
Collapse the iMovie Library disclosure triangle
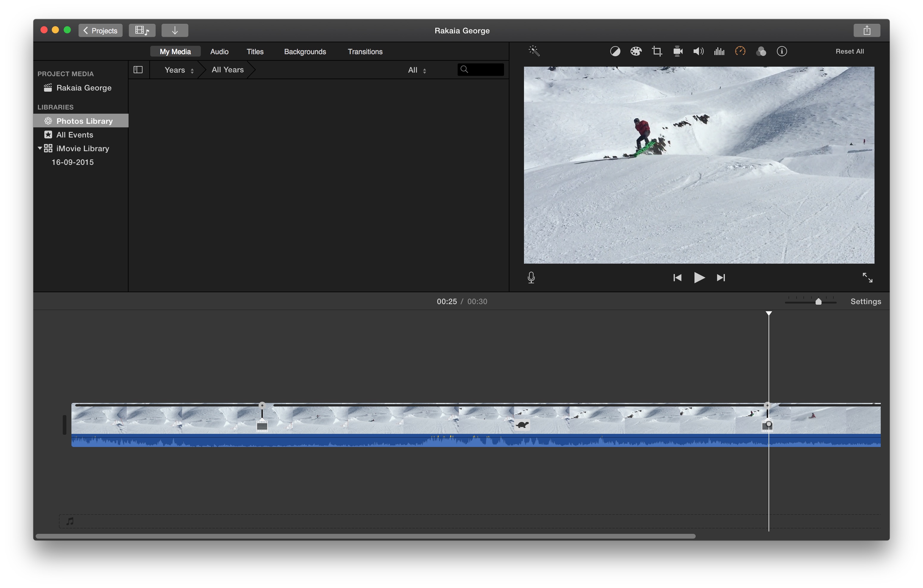pyautogui.click(x=40, y=148)
